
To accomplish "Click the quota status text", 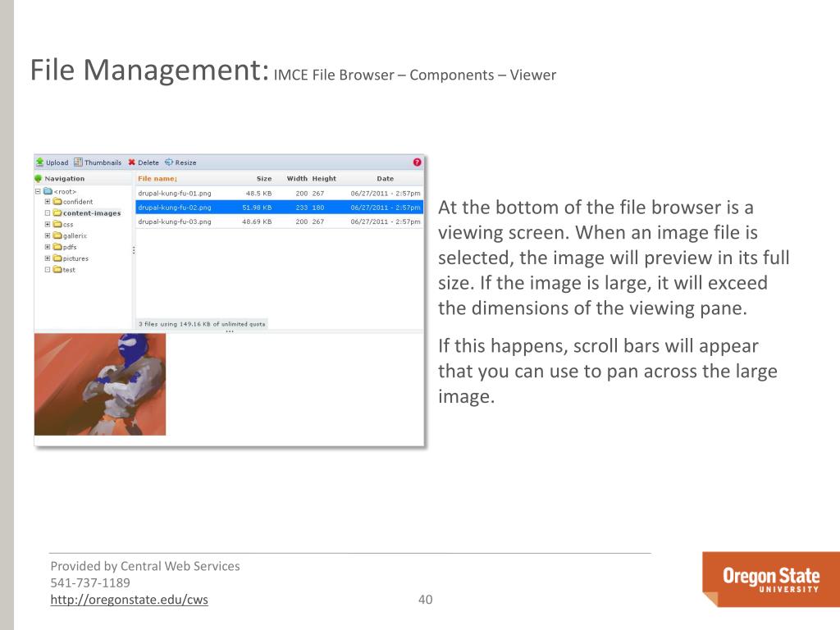I will click(x=202, y=324).
